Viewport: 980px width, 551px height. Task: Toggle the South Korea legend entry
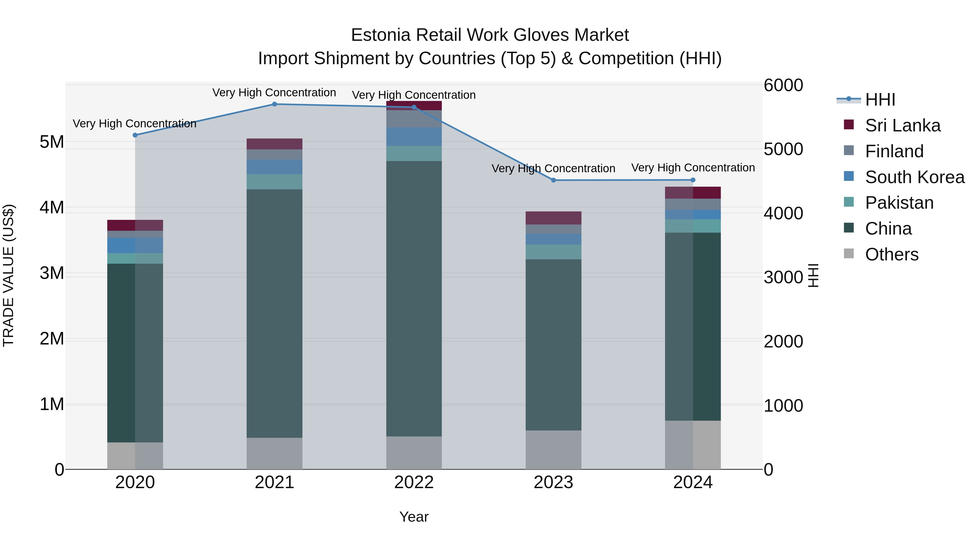[x=904, y=177]
